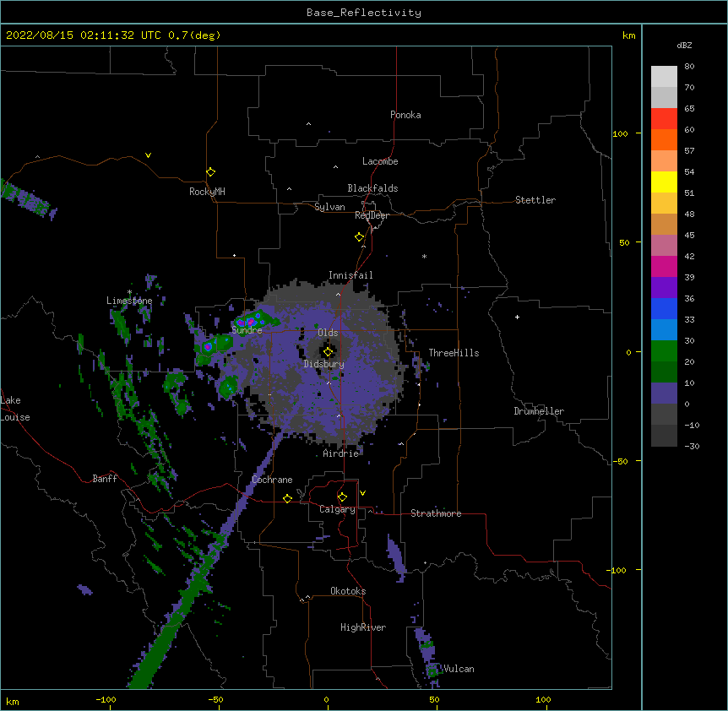Screen dimensions: 728x711
Task: Click the -100 tick on right km axis
Action: (x=617, y=570)
